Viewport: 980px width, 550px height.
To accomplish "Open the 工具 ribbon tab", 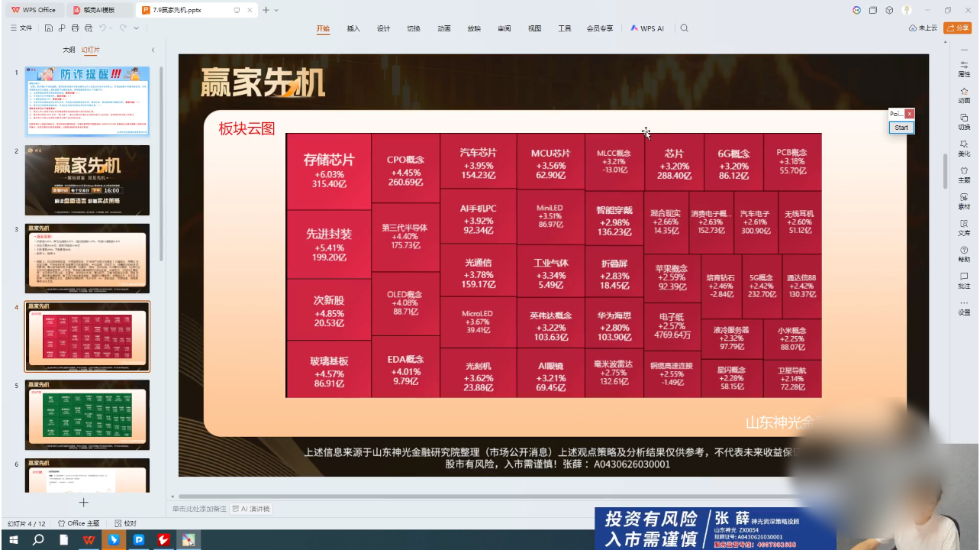I will [565, 28].
